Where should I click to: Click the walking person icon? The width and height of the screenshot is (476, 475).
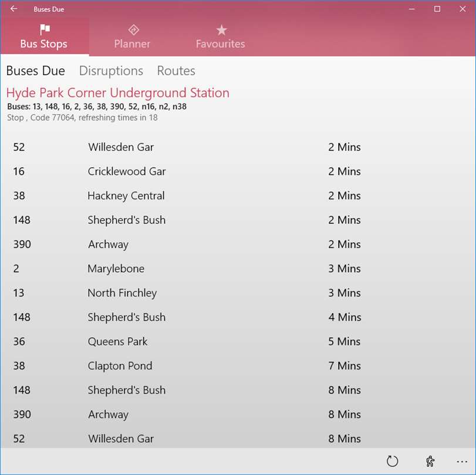tap(430, 461)
